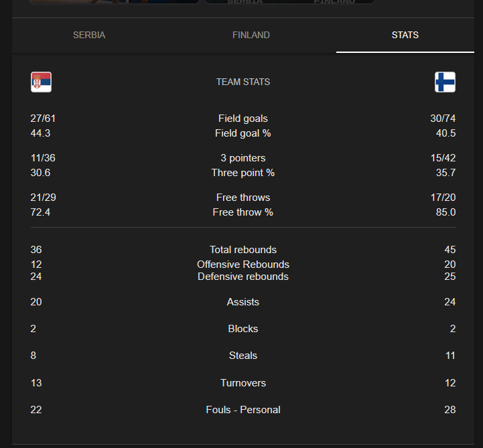Select the Turnovers stat label
The height and width of the screenshot is (448, 483).
243,383
